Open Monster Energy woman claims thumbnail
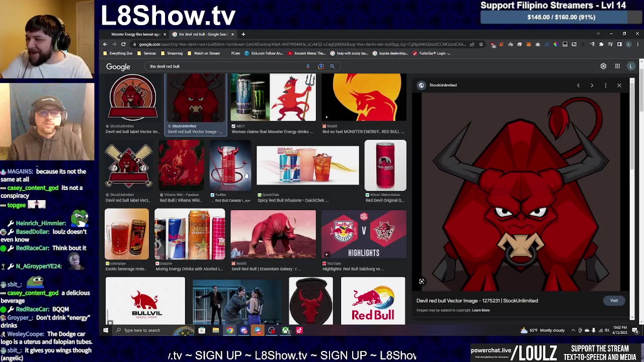Viewport: 644px width, 362px height. (273, 98)
